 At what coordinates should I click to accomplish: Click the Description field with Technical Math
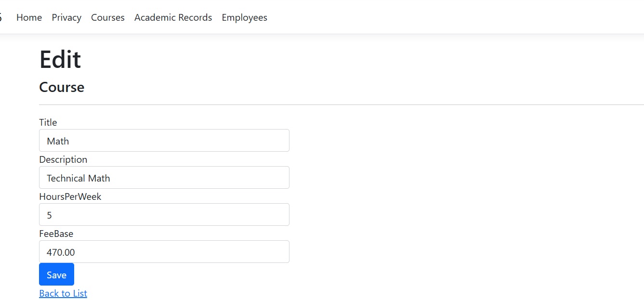click(164, 178)
